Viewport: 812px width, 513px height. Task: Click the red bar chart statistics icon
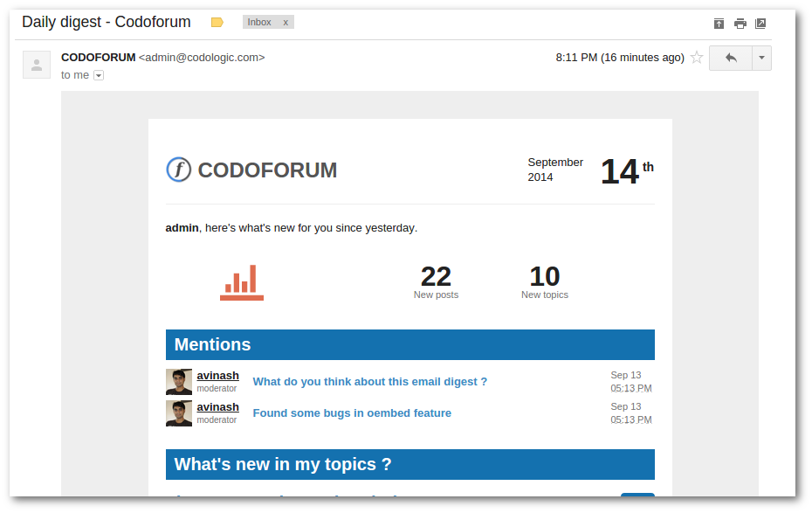(242, 282)
